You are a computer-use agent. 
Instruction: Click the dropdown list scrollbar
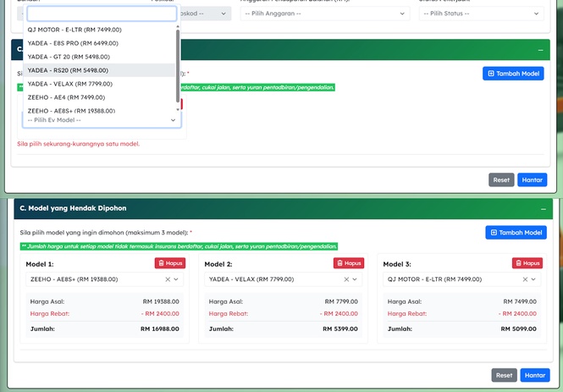178,66
